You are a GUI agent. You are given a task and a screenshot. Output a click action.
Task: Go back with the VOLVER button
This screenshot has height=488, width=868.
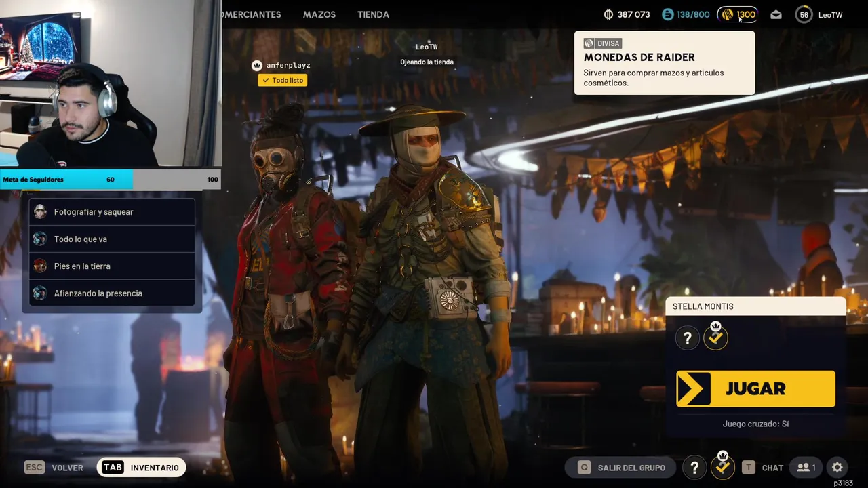[x=54, y=468]
